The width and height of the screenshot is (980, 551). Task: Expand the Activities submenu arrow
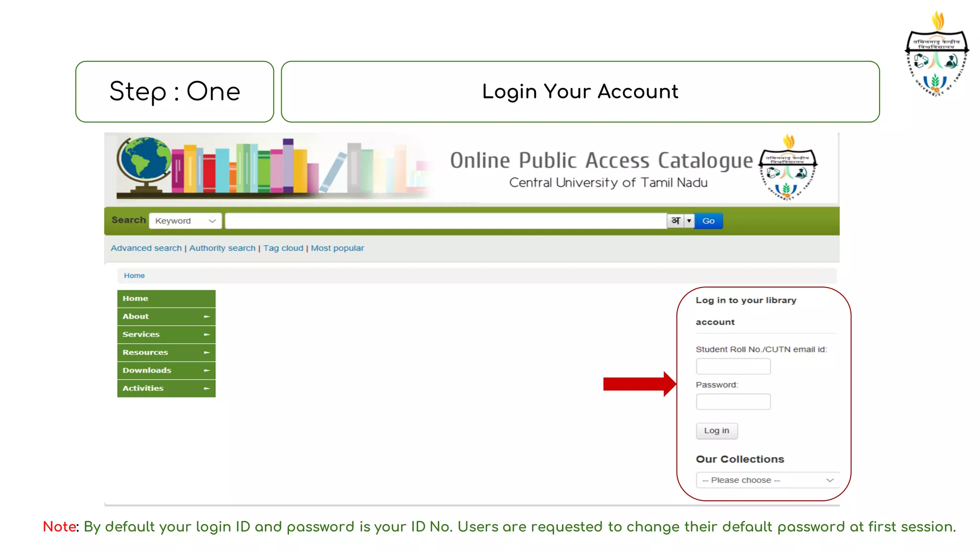click(207, 388)
